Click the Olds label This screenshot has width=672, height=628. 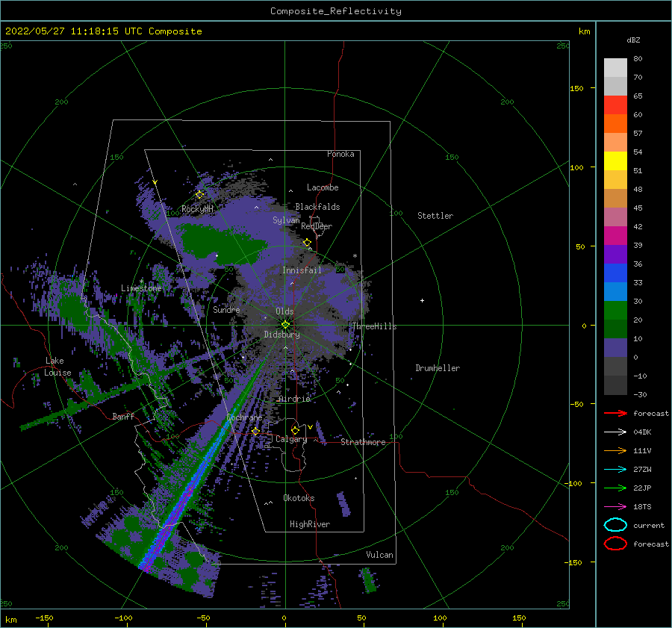pyautogui.click(x=284, y=311)
